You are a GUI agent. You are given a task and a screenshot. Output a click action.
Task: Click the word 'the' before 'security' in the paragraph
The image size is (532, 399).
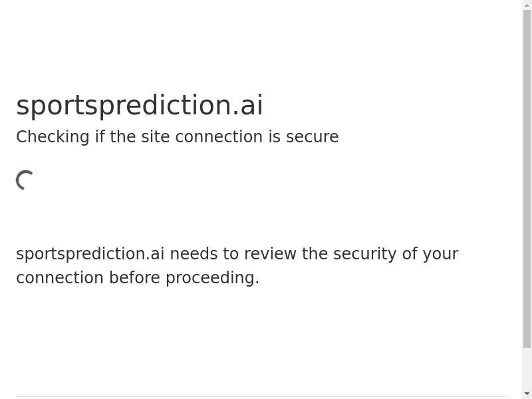[x=315, y=255]
